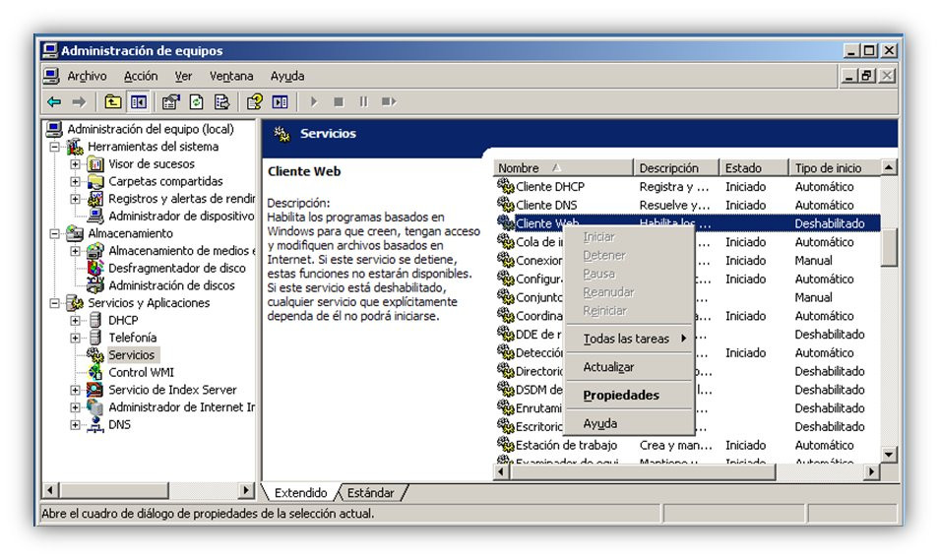Click the Servicio de Index Server icon
Image resolution: width=939 pixels, height=560 pixels.
point(95,390)
